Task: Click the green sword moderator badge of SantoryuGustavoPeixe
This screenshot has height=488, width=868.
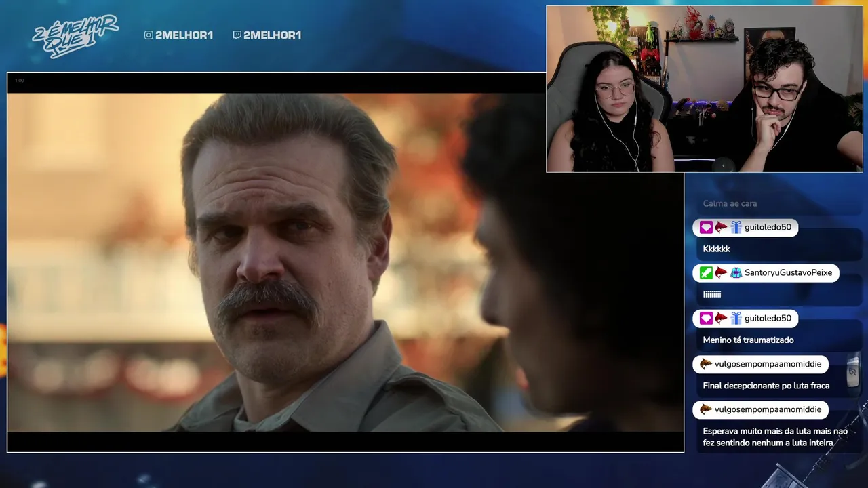Action: point(706,273)
